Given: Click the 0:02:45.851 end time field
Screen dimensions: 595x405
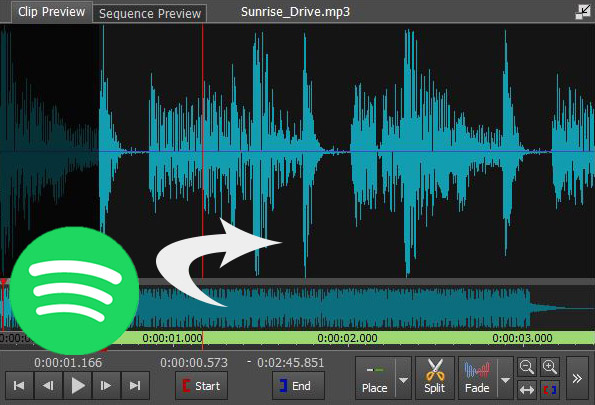Looking at the screenshot, I should click(x=291, y=362).
